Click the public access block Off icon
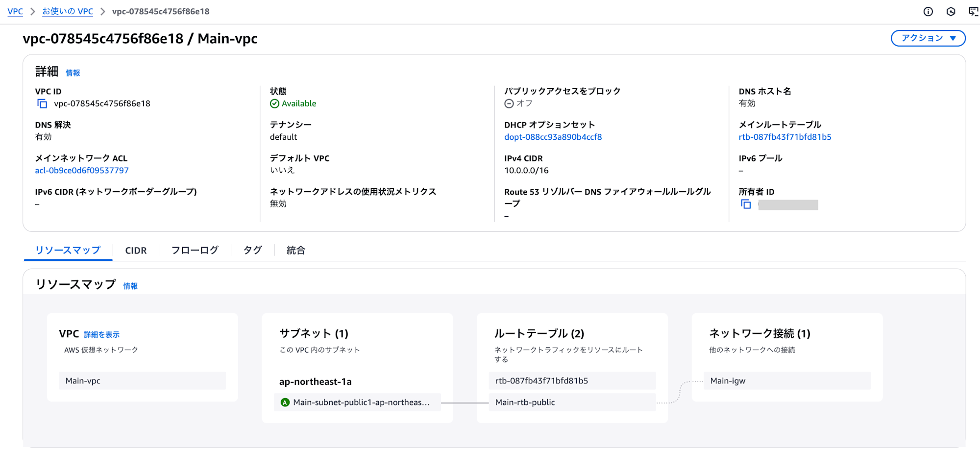 coord(509,103)
